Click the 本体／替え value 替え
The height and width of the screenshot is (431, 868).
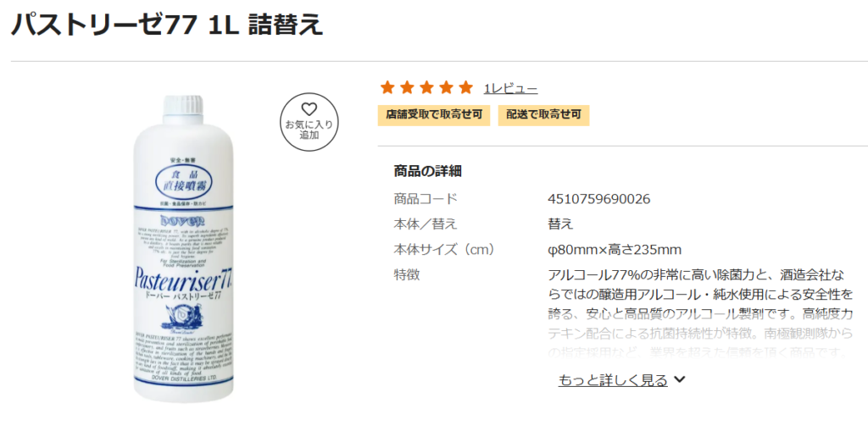560,224
